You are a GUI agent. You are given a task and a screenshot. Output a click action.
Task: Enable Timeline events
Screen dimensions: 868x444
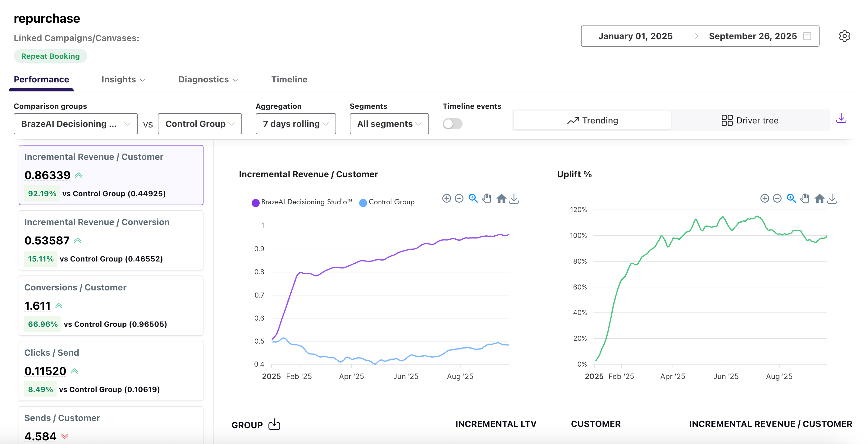(452, 124)
